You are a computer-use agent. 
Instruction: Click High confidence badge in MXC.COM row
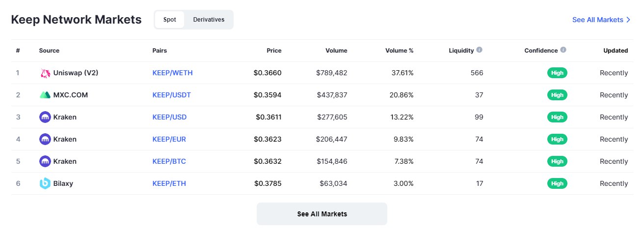point(557,95)
